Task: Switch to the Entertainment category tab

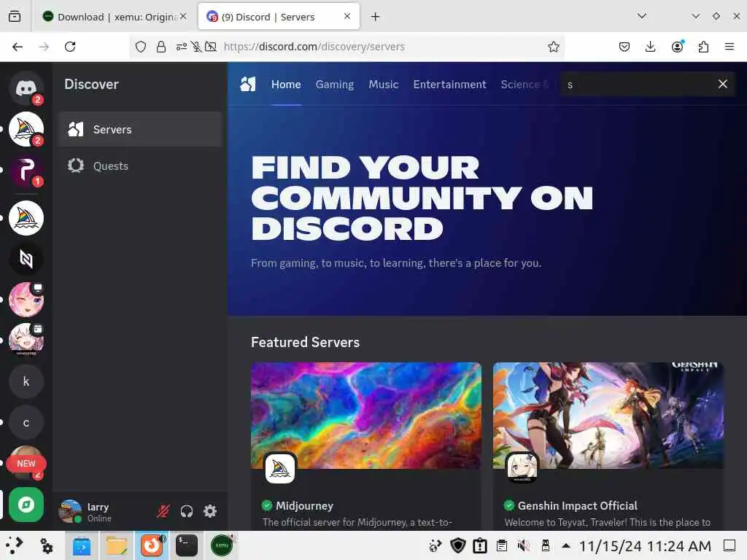Action: coord(449,85)
